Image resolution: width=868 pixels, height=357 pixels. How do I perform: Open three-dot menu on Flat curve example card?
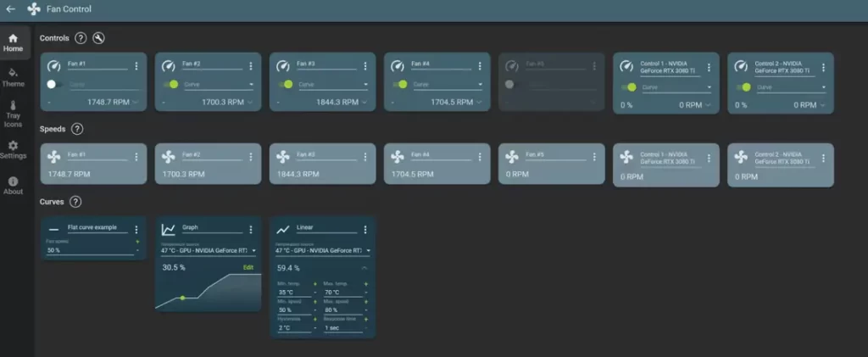136,230
